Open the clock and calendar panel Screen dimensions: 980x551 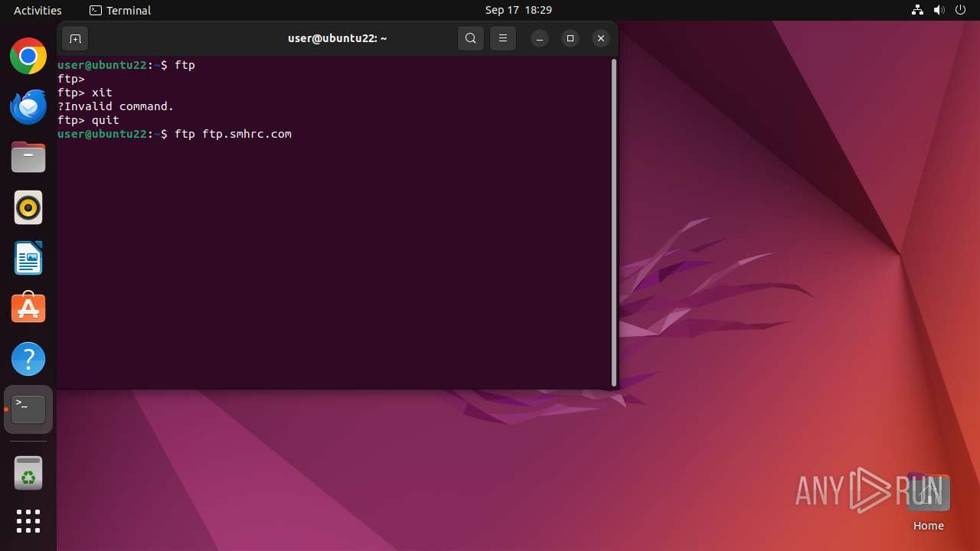point(518,10)
